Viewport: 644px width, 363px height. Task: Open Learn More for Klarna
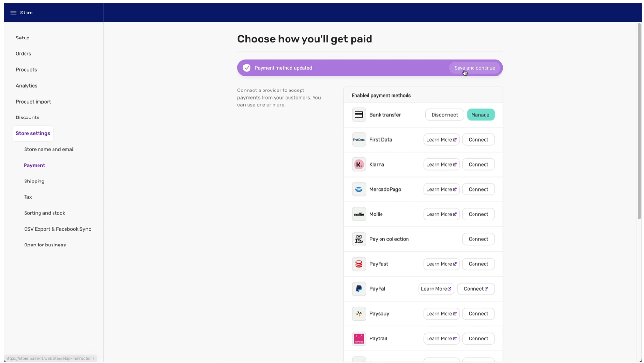(x=441, y=164)
